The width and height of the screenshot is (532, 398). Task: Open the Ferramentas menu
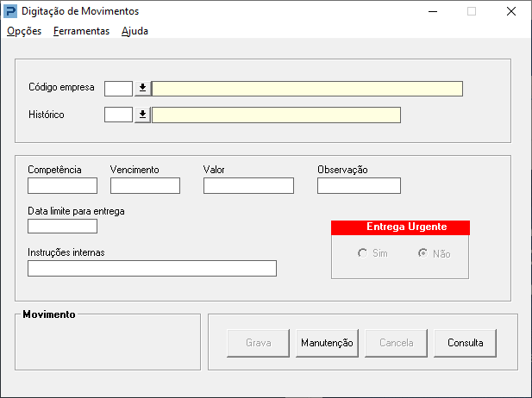click(81, 31)
